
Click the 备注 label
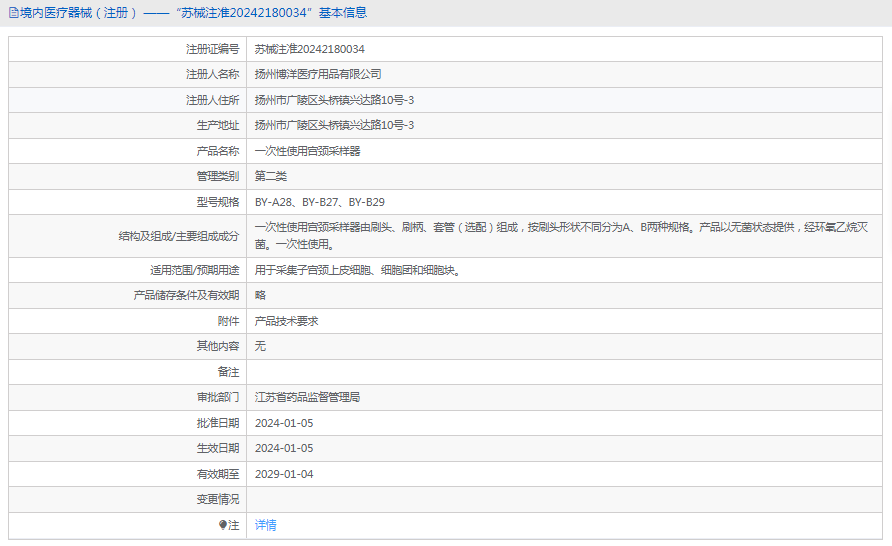point(229,372)
